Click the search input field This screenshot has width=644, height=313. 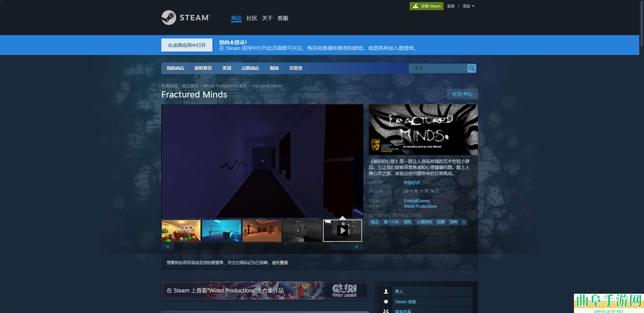pos(438,68)
